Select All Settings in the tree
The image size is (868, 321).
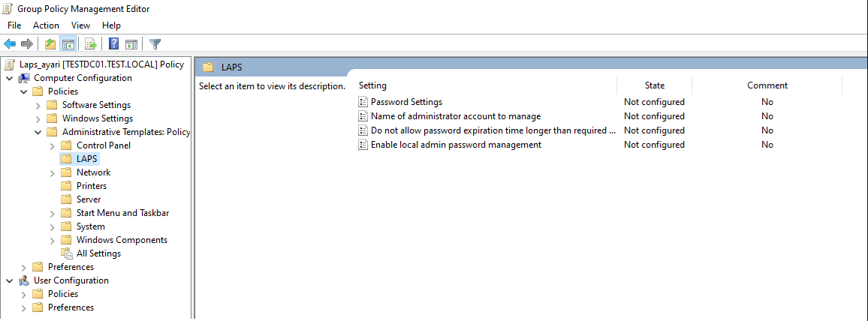(x=98, y=253)
